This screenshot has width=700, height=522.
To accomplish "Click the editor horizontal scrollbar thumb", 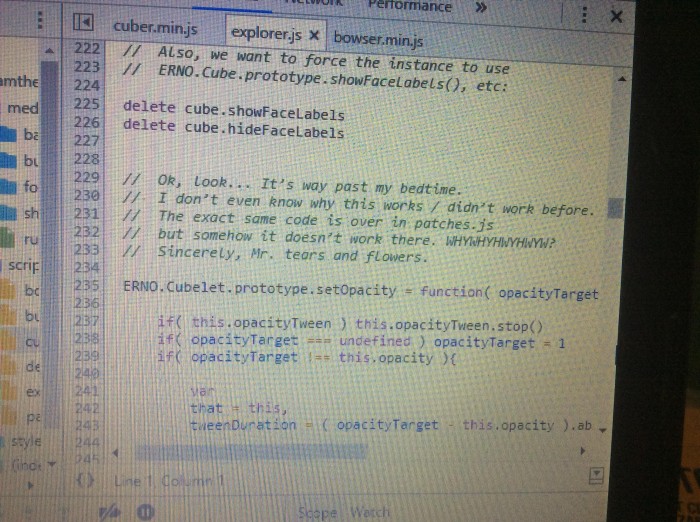I will pyautogui.click(x=250, y=452).
